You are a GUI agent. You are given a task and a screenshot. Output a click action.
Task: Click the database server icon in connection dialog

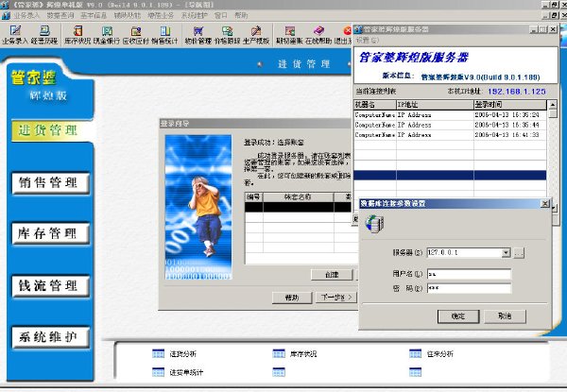coord(374,223)
